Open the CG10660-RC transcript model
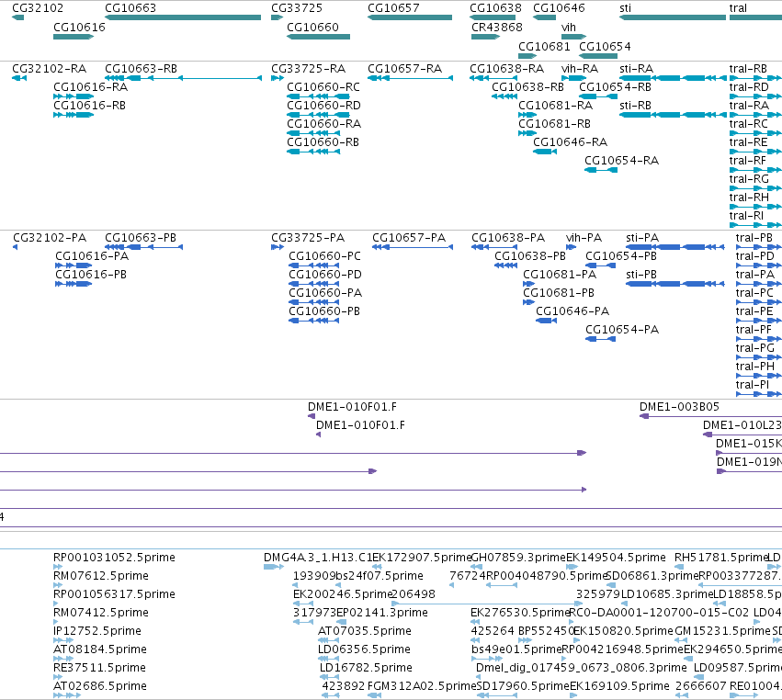 click(318, 96)
